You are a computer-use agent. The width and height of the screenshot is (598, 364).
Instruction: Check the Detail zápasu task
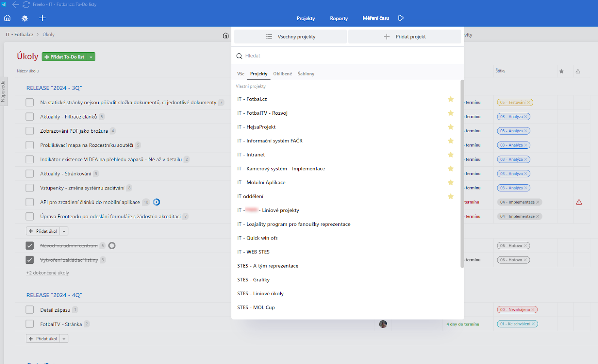[x=30, y=310]
